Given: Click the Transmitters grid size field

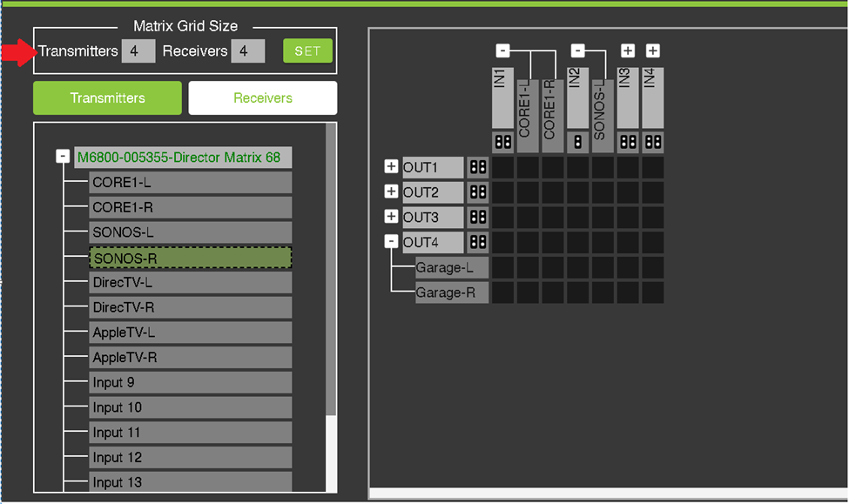Looking at the screenshot, I should pyautogui.click(x=138, y=51).
